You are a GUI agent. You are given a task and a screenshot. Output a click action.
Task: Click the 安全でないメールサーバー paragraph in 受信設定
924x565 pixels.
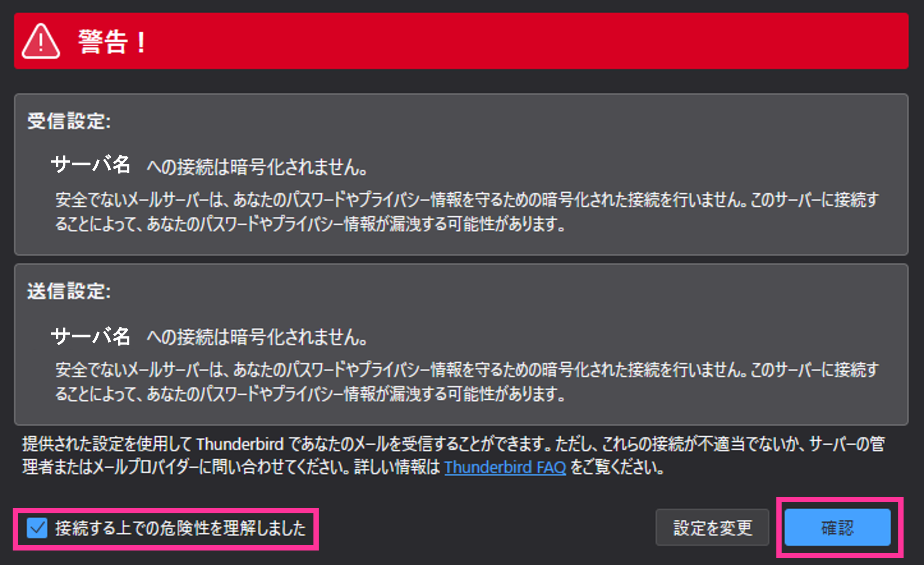click(467, 212)
